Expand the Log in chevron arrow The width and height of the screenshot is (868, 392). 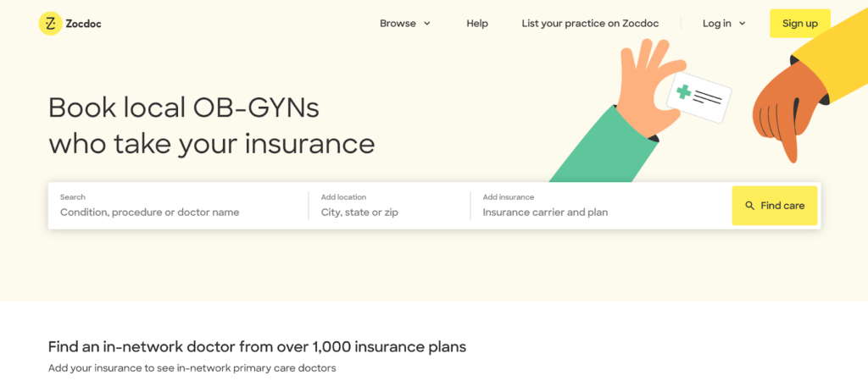point(743,24)
